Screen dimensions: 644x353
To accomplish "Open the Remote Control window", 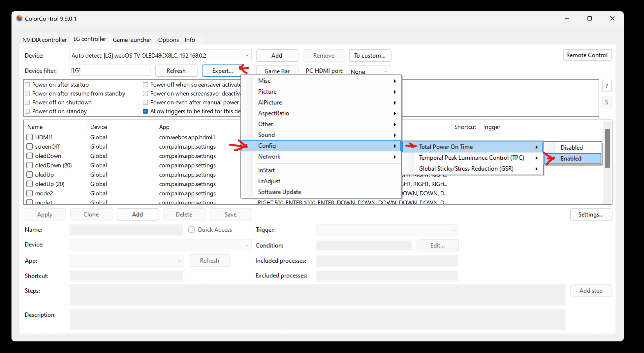I will coord(587,55).
